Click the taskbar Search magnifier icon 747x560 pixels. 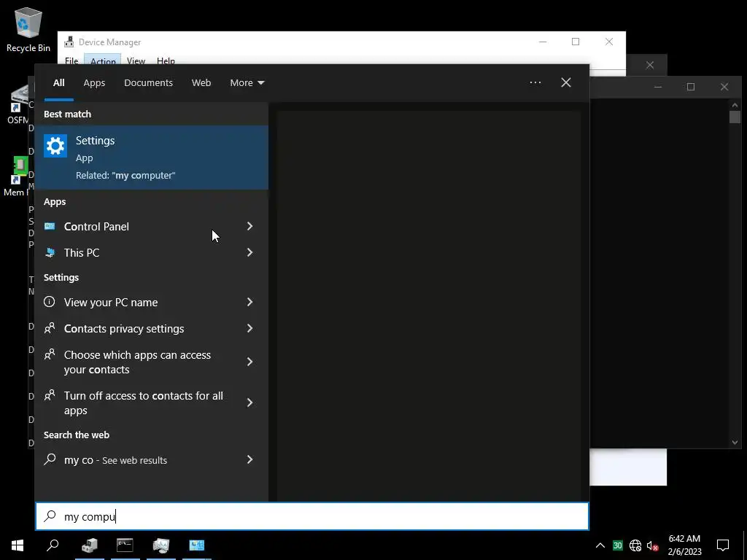[53, 545]
